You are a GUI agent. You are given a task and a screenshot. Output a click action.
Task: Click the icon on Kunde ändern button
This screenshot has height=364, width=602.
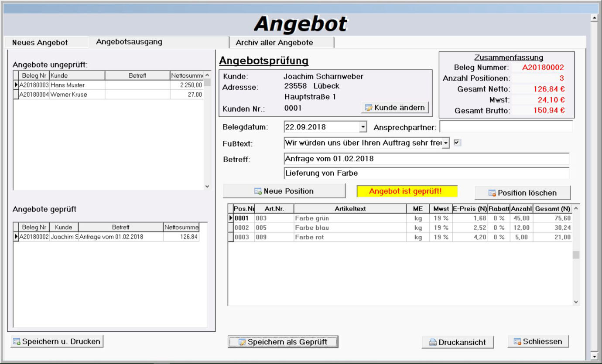[x=369, y=108]
